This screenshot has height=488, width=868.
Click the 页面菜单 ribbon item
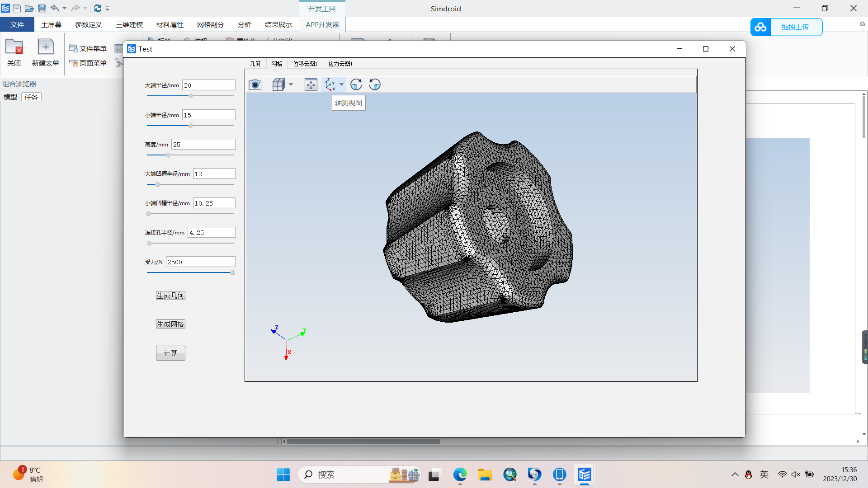tap(88, 63)
